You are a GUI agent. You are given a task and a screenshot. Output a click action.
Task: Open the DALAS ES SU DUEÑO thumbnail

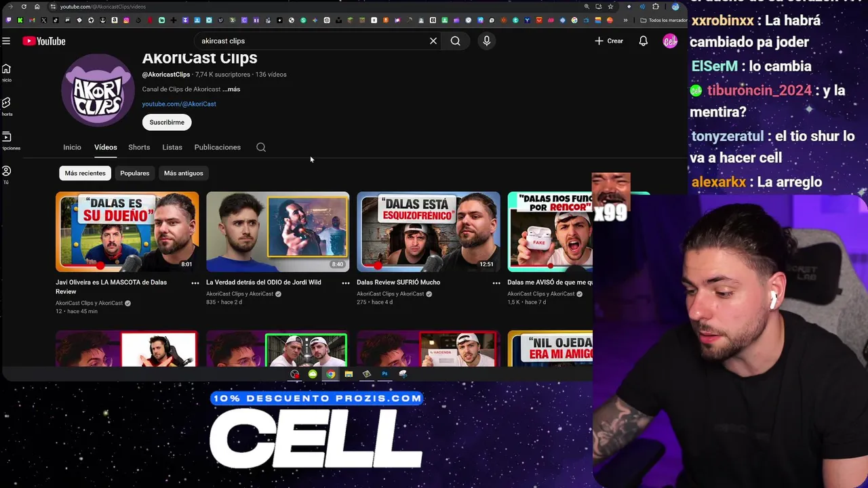[127, 232]
